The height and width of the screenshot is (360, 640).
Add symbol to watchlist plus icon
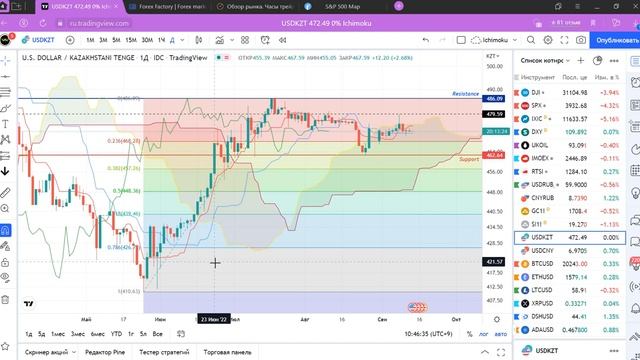[580, 60]
